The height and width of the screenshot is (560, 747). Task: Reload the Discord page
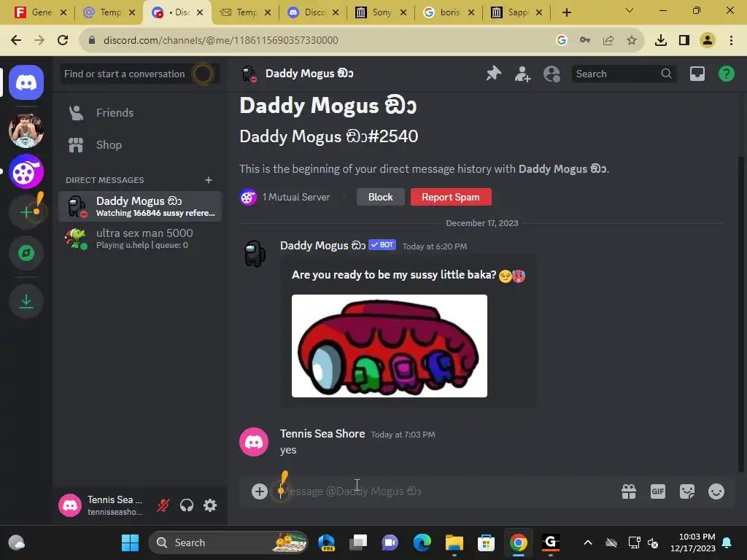(63, 40)
